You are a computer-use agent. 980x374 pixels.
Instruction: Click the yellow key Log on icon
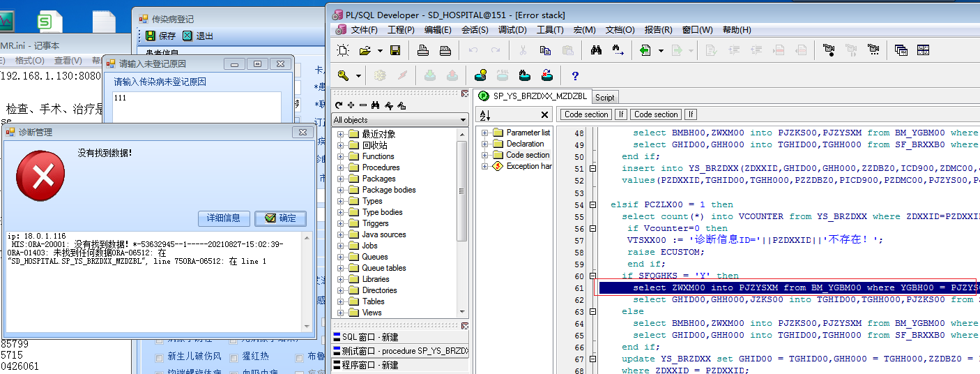[344, 75]
